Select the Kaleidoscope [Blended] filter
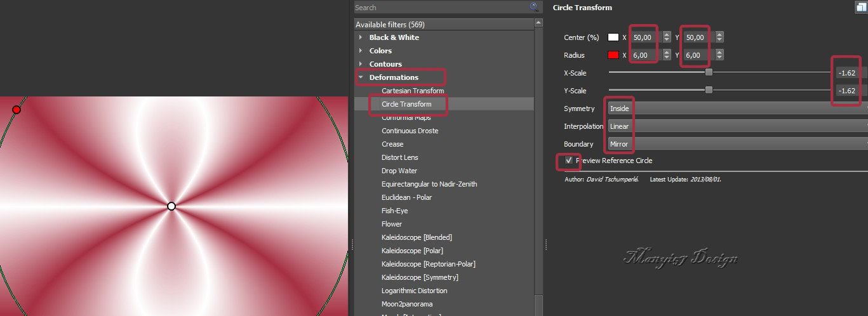This screenshot has width=868, height=316. pyautogui.click(x=417, y=237)
